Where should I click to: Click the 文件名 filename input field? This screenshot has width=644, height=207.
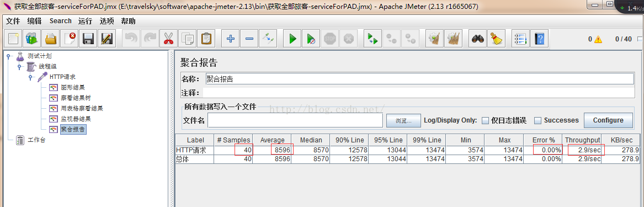coord(295,120)
